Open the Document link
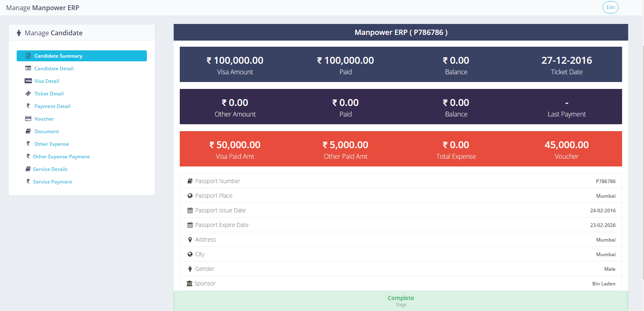 click(x=47, y=132)
